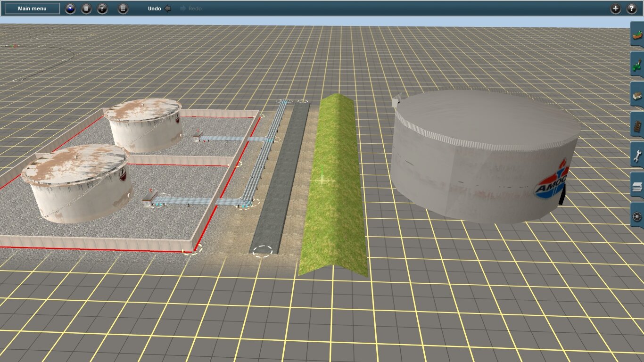The height and width of the screenshot is (362, 644).
Task: Open the Main menu
Action: coord(32,8)
